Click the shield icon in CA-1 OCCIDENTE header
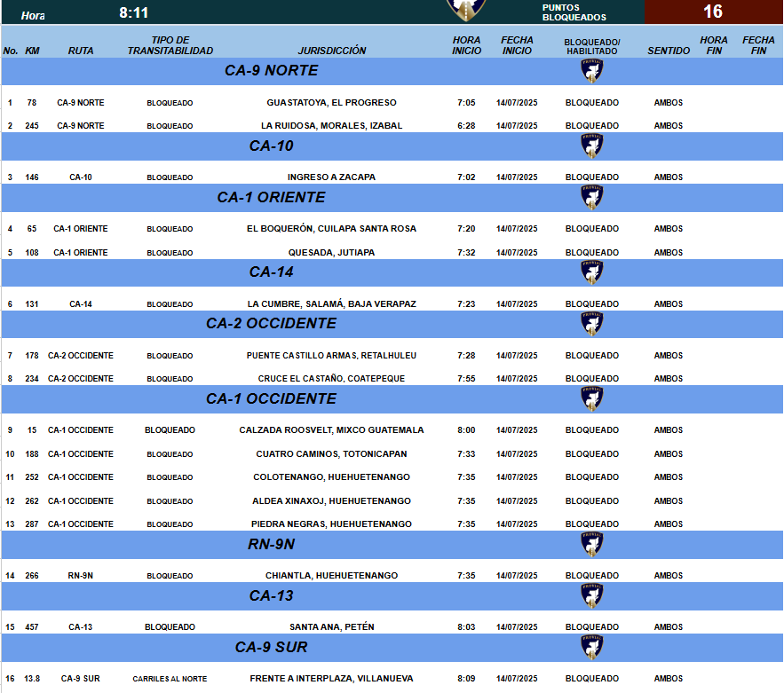This screenshot has width=784, height=693. pyautogui.click(x=591, y=398)
